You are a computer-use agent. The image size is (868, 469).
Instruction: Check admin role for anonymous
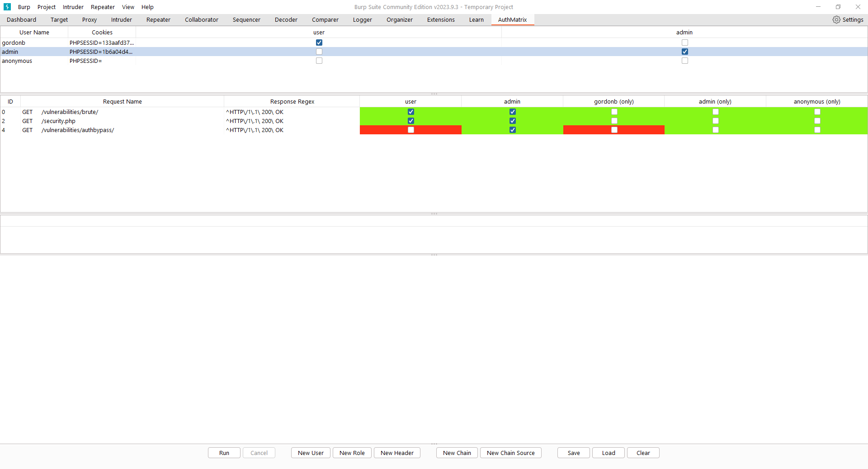(685, 61)
